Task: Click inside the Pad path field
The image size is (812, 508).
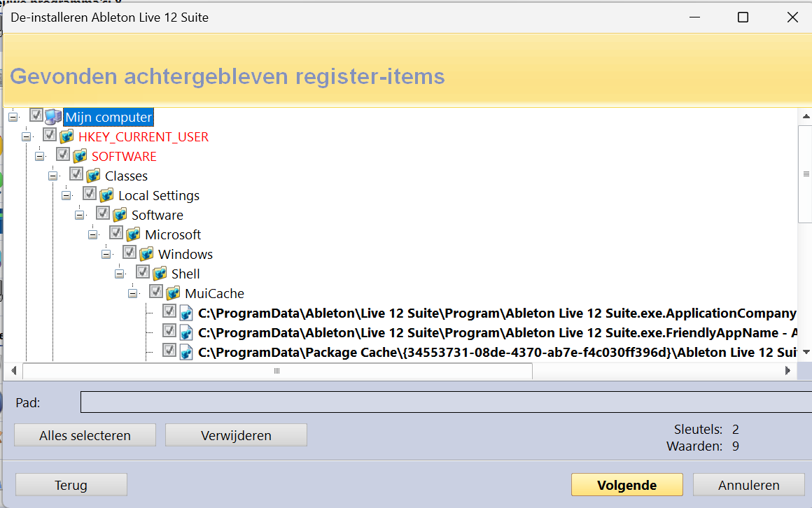Action: (446, 402)
